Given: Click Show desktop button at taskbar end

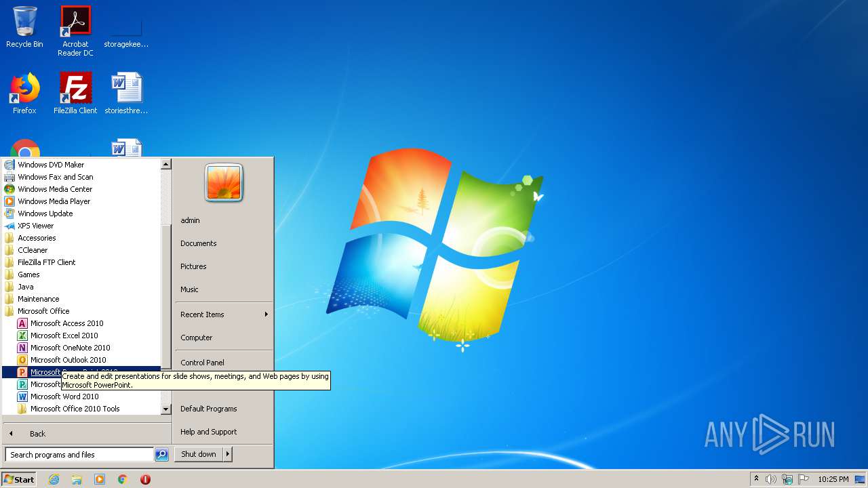Looking at the screenshot, I should [860, 479].
